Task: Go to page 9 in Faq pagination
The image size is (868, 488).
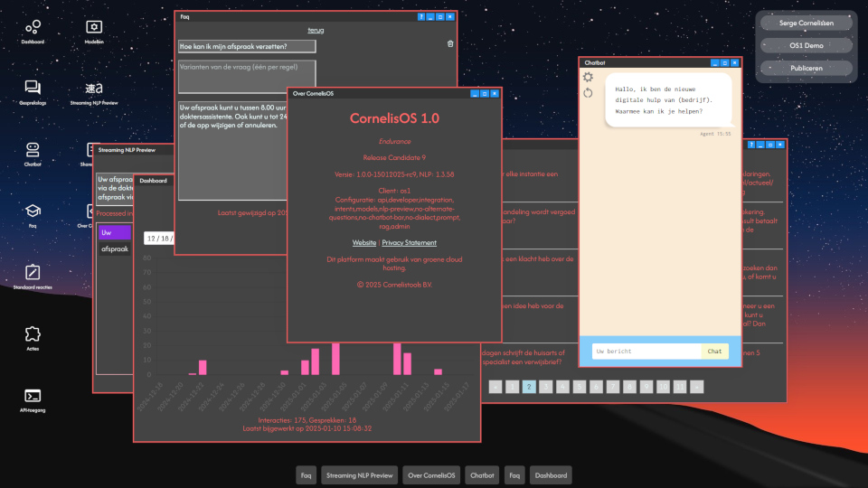Action: [x=646, y=387]
